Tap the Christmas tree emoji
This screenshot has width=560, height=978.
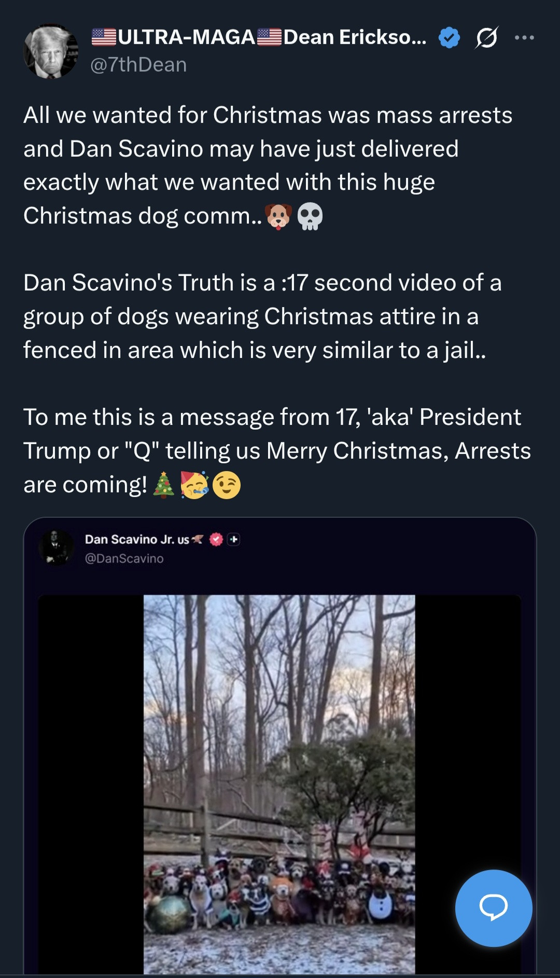164,485
